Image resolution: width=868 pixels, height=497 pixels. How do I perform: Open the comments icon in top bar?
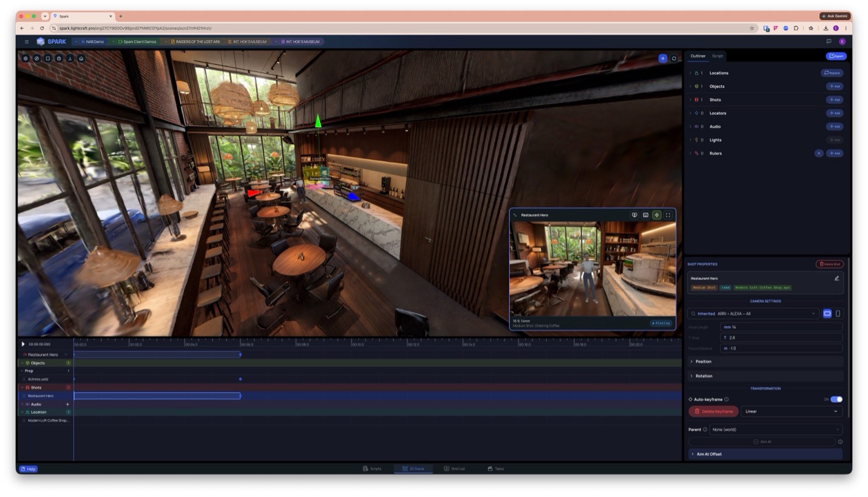click(x=829, y=41)
